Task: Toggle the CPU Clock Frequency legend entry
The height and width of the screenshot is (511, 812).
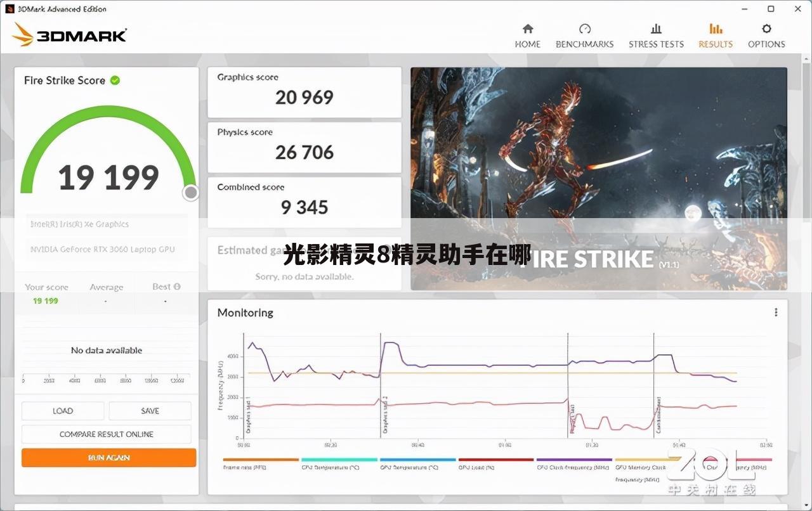Action: [x=574, y=463]
